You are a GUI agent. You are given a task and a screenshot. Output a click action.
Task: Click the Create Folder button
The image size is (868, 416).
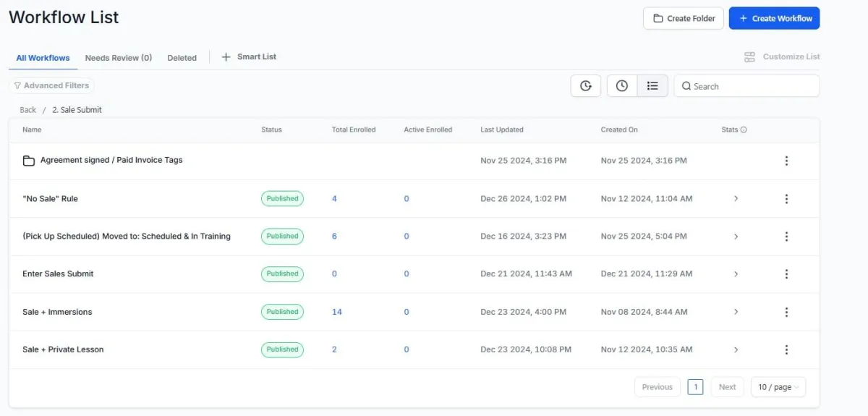[684, 18]
